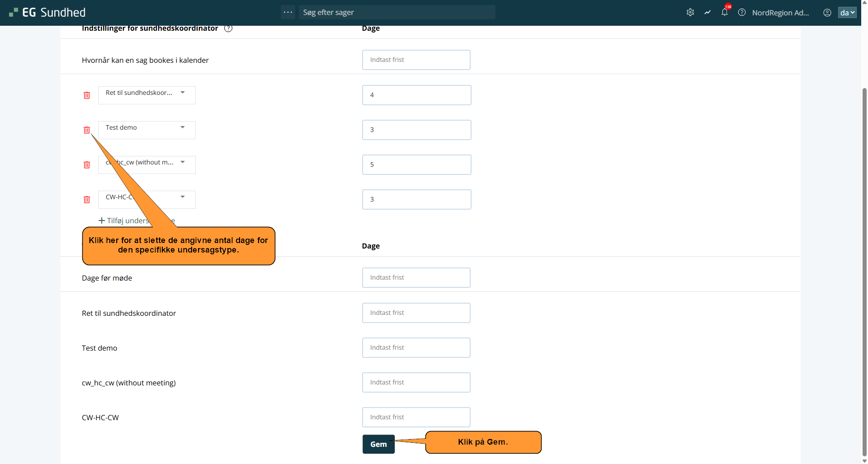Open user profile icon

pyautogui.click(x=827, y=13)
